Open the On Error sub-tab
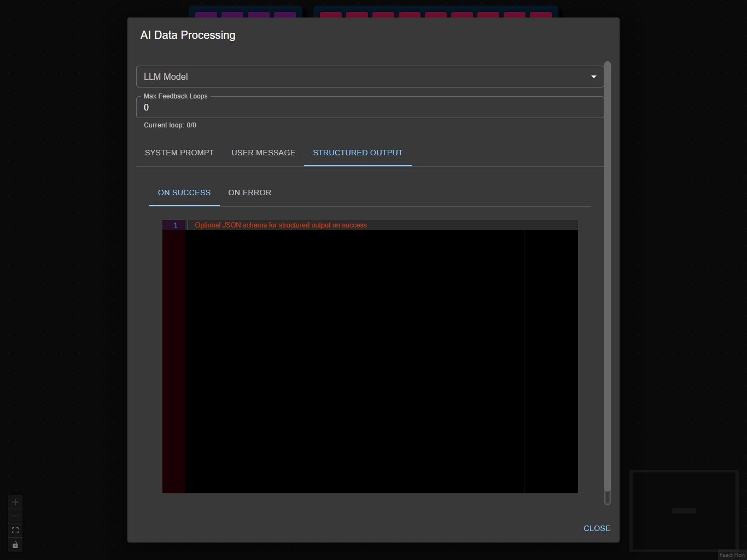 pos(249,192)
